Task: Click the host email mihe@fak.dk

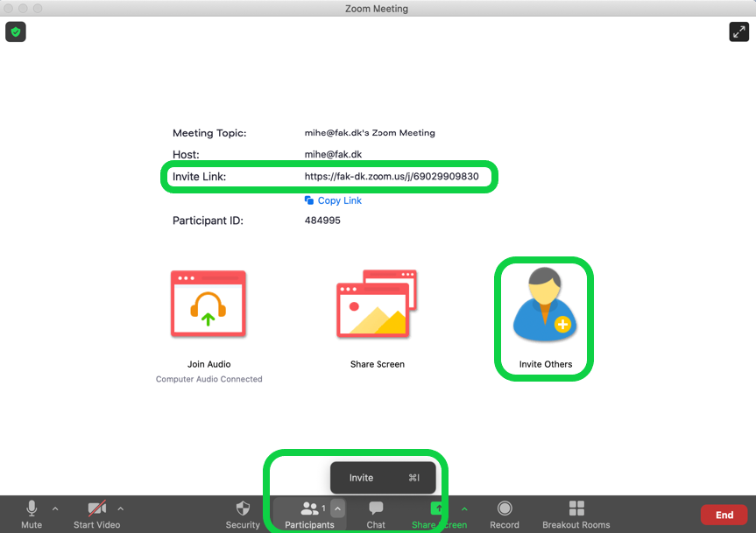Action: [x=333, y=154]
